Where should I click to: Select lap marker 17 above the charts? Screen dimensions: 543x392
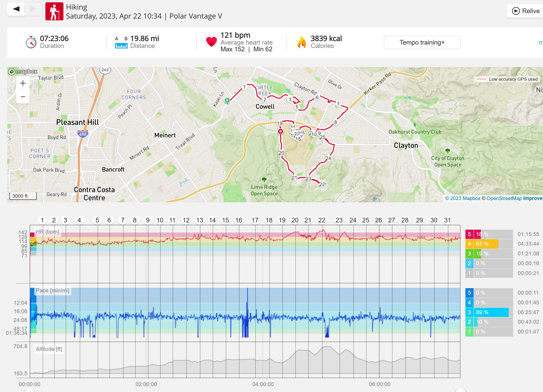pyautogui.click(x=255, y=220)
